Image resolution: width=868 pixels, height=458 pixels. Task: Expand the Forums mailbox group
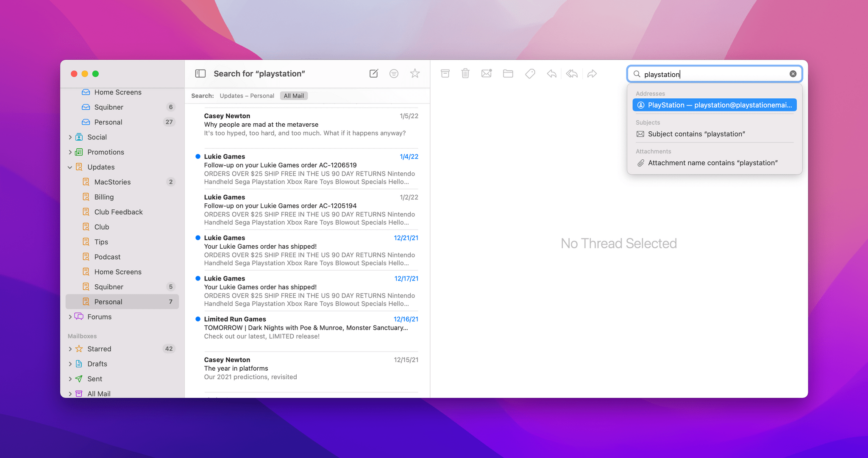[70, 316]
